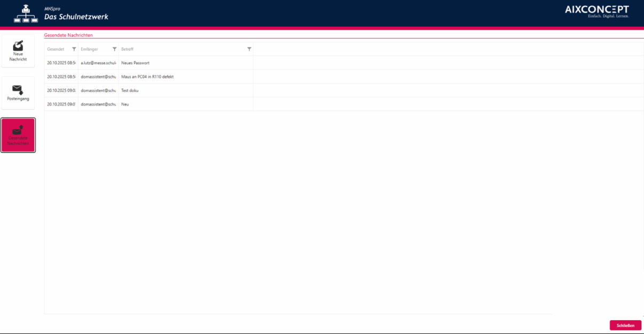Open the filter on Empfänger column
This screenshot has width=644, height=334.
[114, 49]
